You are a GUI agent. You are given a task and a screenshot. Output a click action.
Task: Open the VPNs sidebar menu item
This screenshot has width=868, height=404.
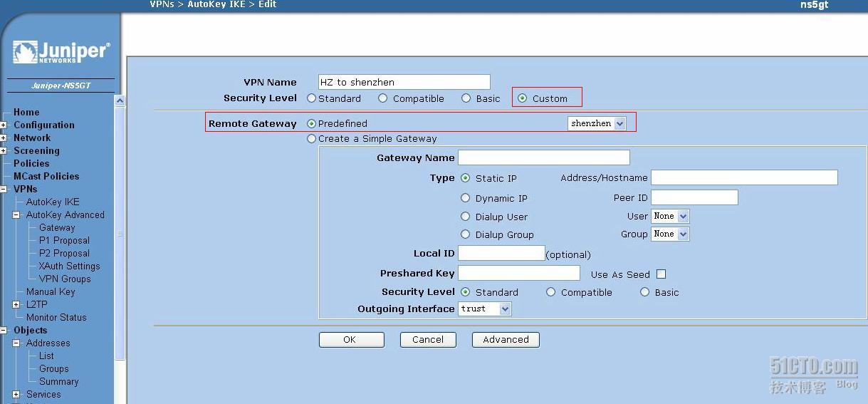pos(26,189)
